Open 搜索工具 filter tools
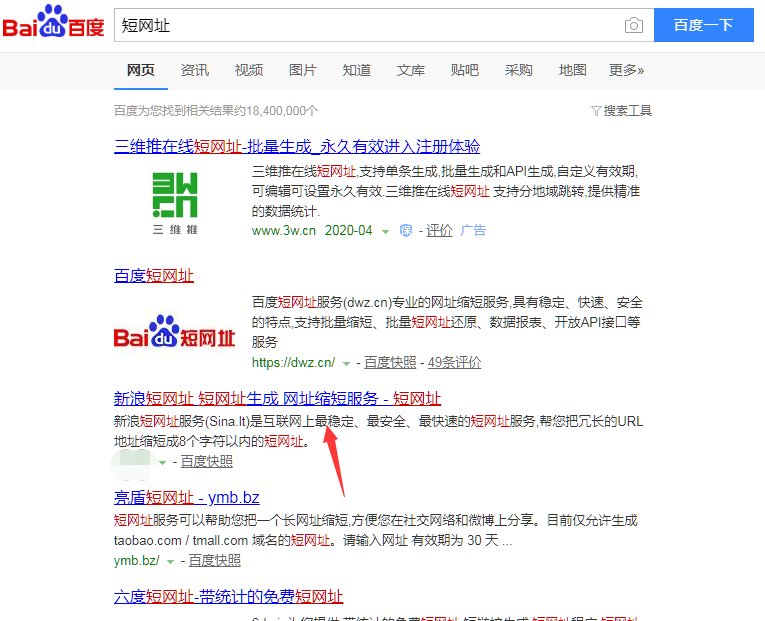This screenshot has width=765, height=621. pyautogui.click(x=622, y=111)
